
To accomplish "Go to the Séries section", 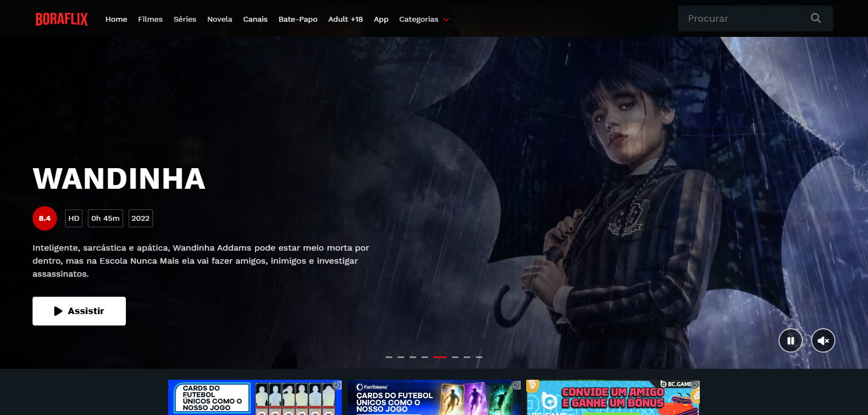I will (185, 20).
